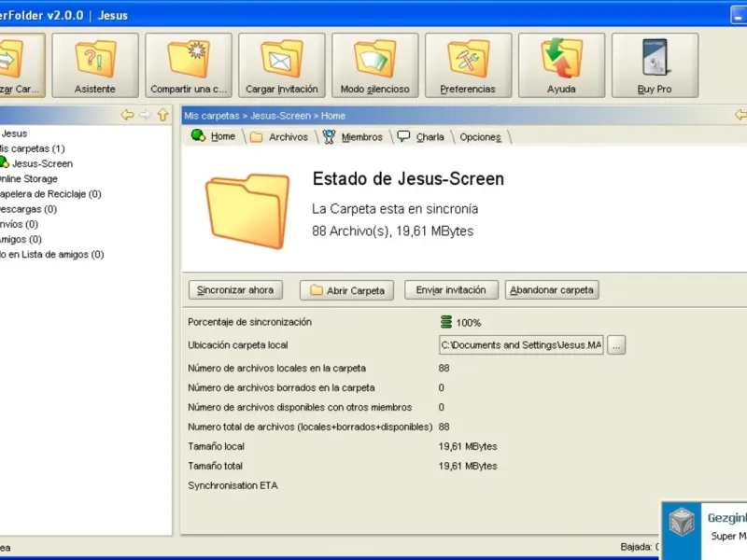Open the Charla chat tab
747x560 pixels.
(421, 137)
